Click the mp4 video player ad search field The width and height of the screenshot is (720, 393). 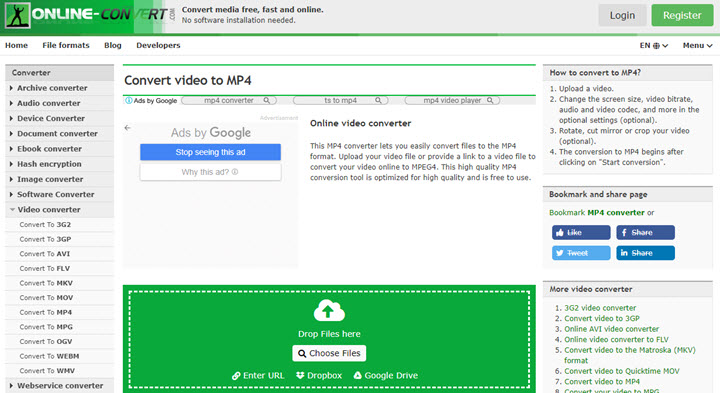tap(452, 100)
